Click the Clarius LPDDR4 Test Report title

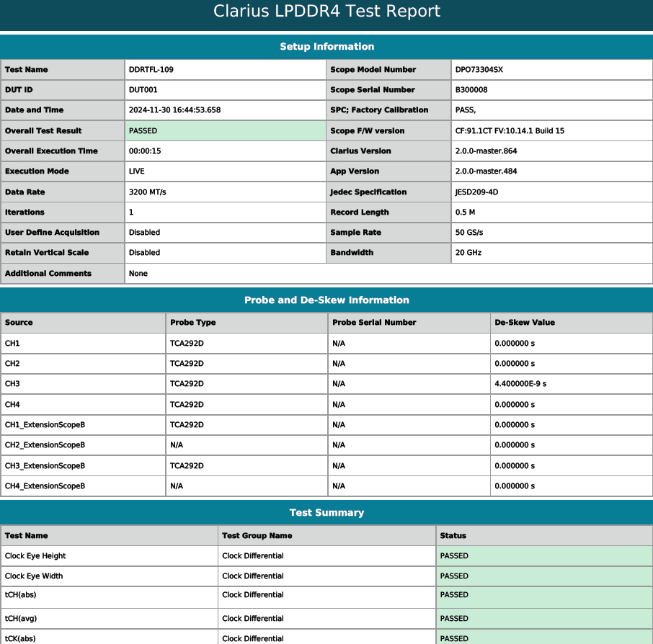pyautogui.click(x=326, y=12)
